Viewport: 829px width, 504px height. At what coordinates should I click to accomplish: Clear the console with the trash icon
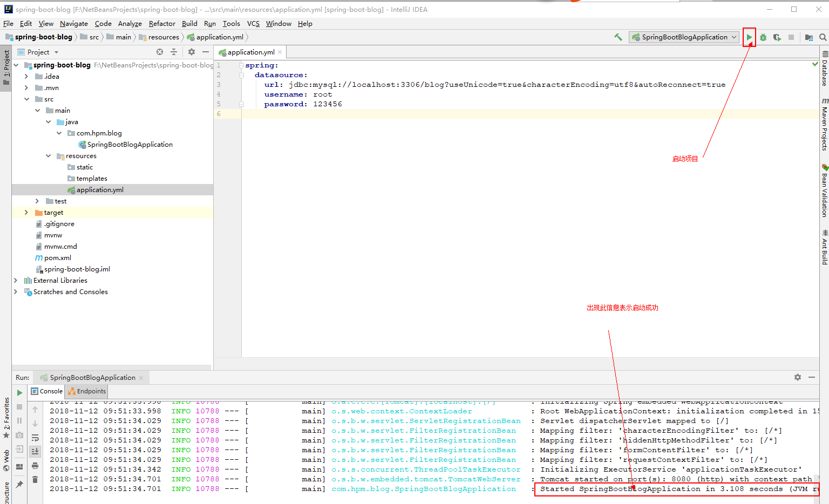(35, 479)
